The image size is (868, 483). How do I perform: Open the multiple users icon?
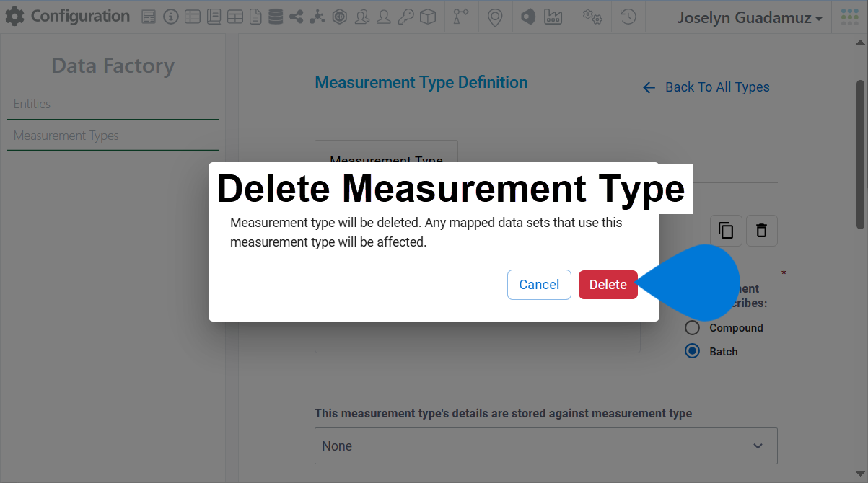point(362,17)
